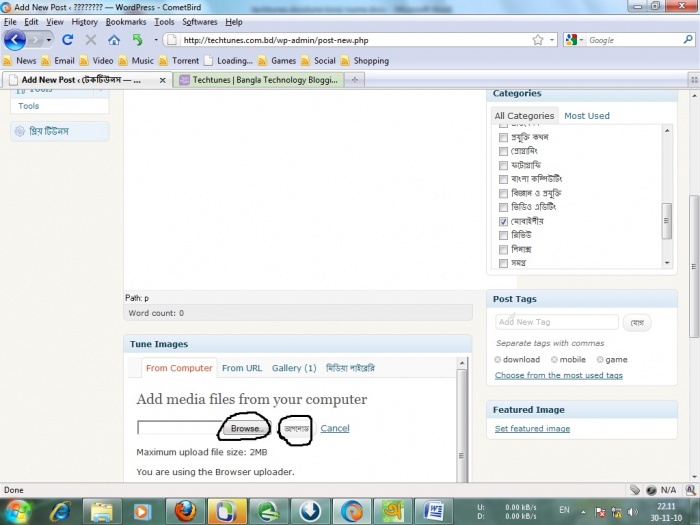
Task: Open the URL bar history dropdown arrow
Action: point(552,40)
